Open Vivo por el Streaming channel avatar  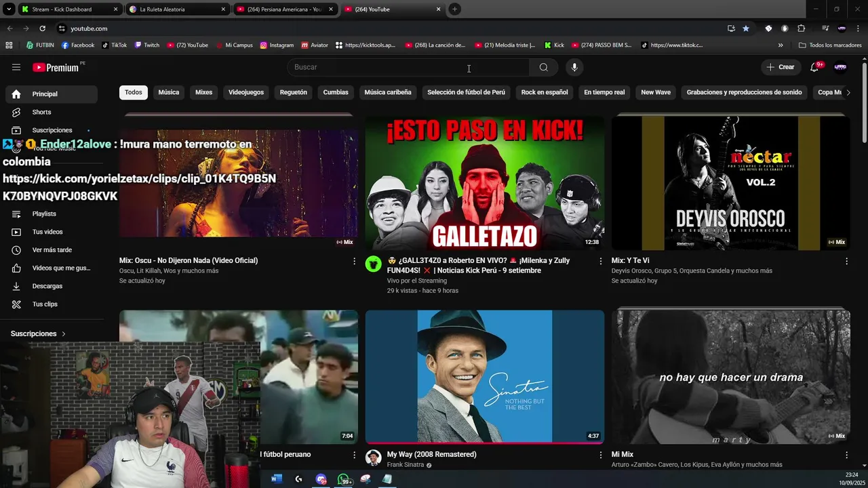click(x=374, y=264)
